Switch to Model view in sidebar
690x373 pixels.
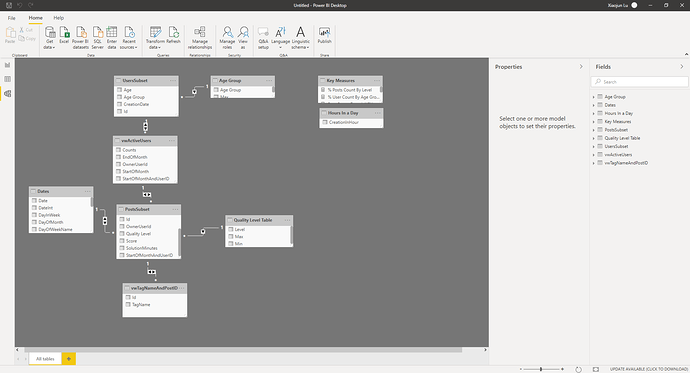pyautogui.click(x=7, y=94)
